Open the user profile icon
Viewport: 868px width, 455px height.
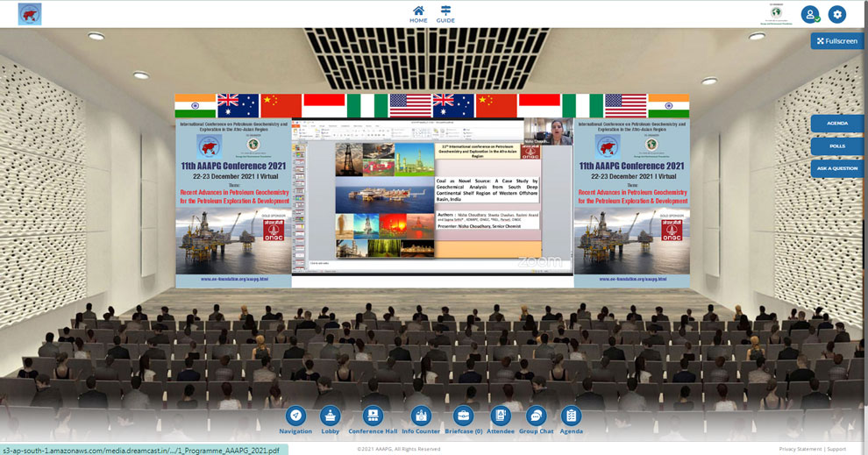810,14
